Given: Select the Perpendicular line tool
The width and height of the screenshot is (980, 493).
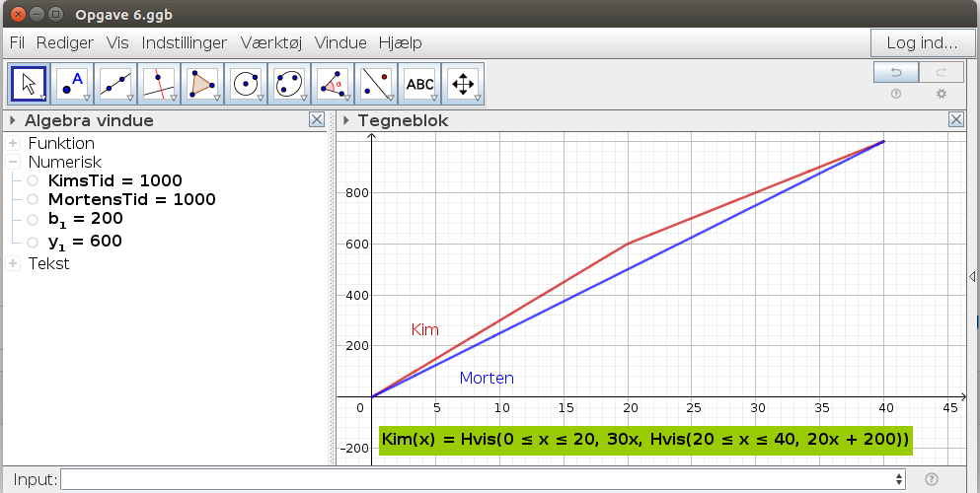Looking at the screenshot, I should coord(159,84).
